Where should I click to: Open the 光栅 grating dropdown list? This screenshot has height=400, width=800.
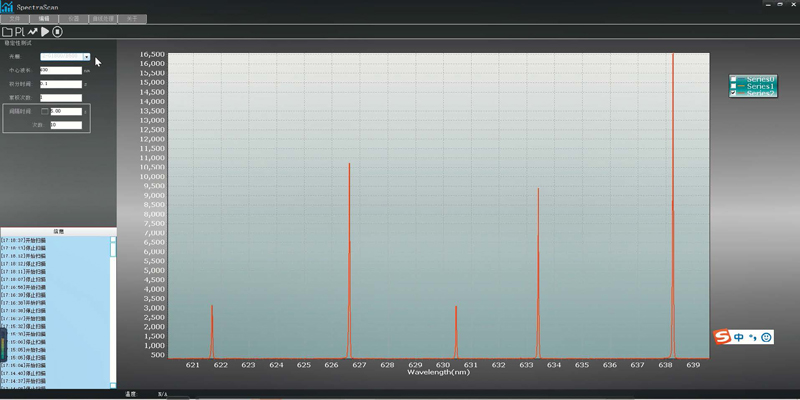(87, 57)
